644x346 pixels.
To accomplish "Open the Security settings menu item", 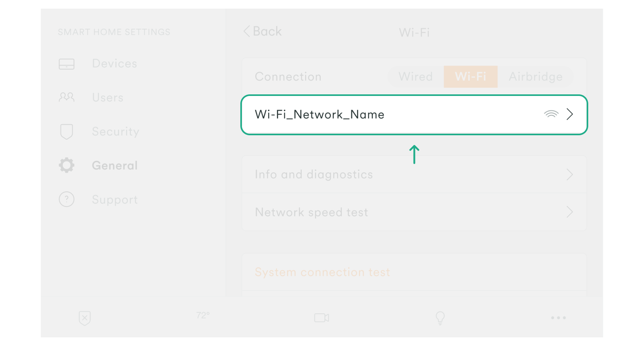I will 115,132.
